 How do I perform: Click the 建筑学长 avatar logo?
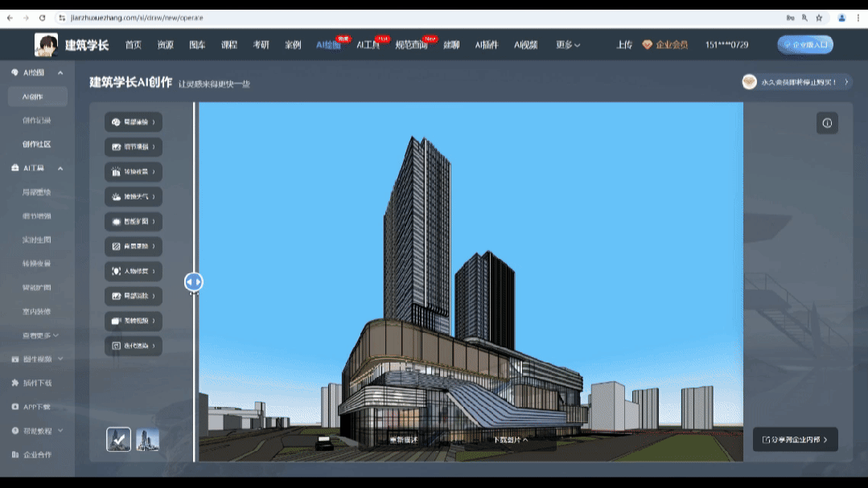tap(46, 45)
